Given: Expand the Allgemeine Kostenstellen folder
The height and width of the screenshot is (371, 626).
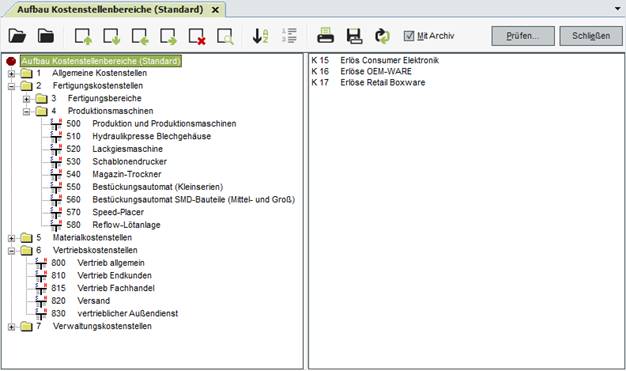Looking at the screenshot, I should 12,73.
